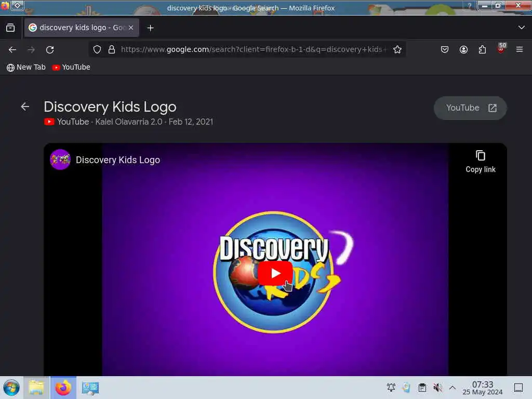Open the extensions puzzle icon
Image resolution: width=532 pixels, height=399 pixels.
click(x=482, y=49)
